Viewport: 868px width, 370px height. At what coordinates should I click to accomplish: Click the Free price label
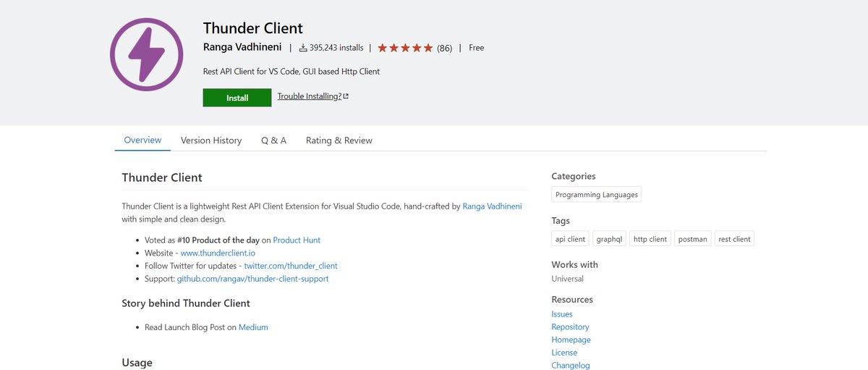476,48
